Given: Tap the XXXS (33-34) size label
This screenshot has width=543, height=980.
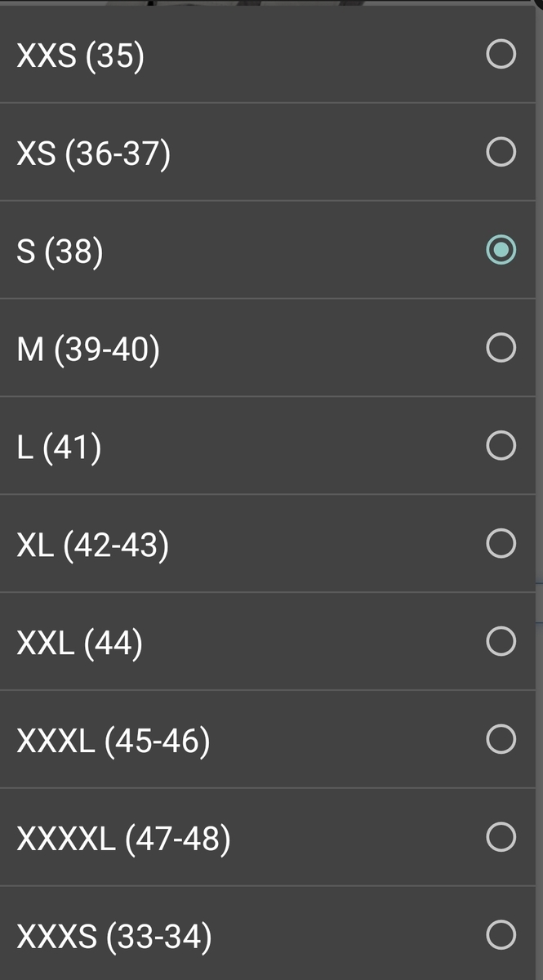Looking at the screenshot, I should [x=113, y=937].
